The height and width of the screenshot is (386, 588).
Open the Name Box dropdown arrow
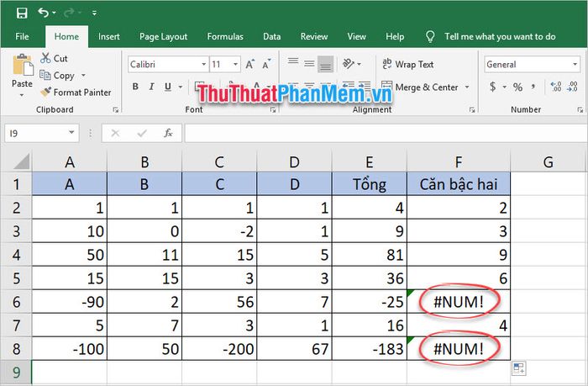[71, 133]
